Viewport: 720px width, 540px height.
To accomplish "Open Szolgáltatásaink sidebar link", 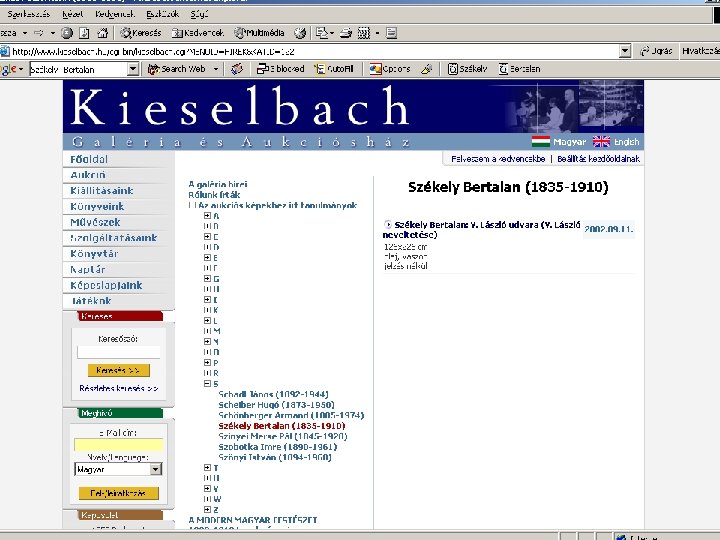I will (113, 238).
